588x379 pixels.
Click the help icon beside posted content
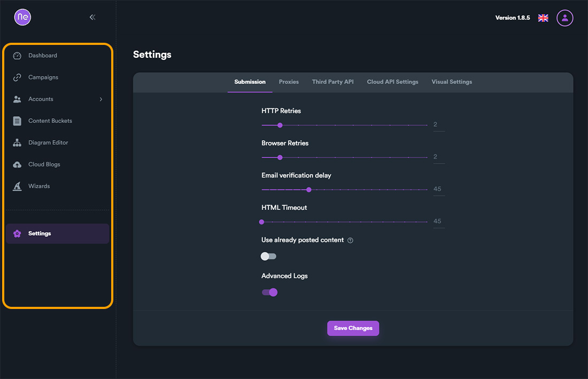(350, 241)
